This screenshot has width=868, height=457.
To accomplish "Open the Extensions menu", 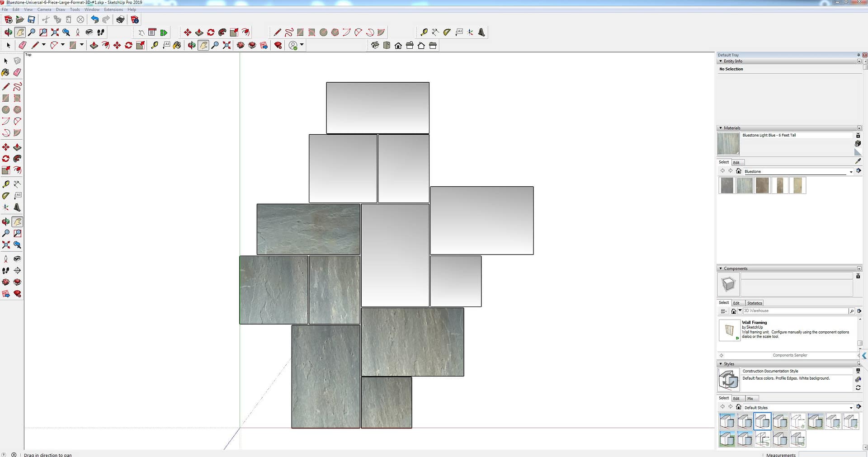I will click(x=113, y=9).
